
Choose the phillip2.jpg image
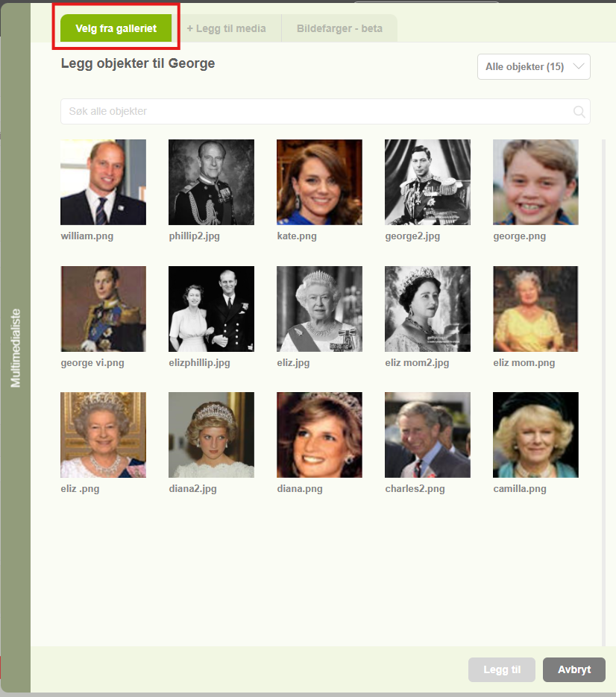click(x=211, y=182)
